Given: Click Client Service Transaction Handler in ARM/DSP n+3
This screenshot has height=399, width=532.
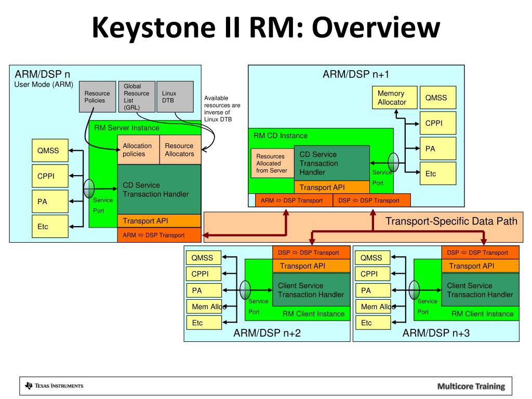Looking at the screenshot, I should 480,290.
